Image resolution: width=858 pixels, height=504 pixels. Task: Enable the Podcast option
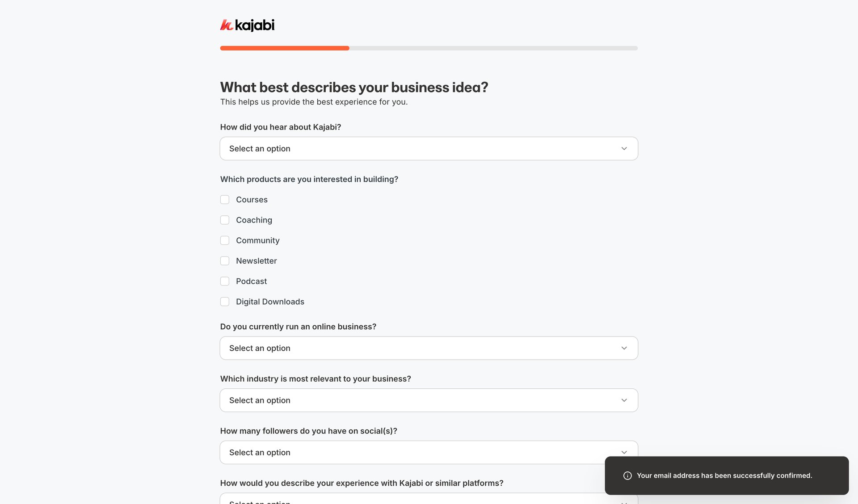(x=225, y=281)
